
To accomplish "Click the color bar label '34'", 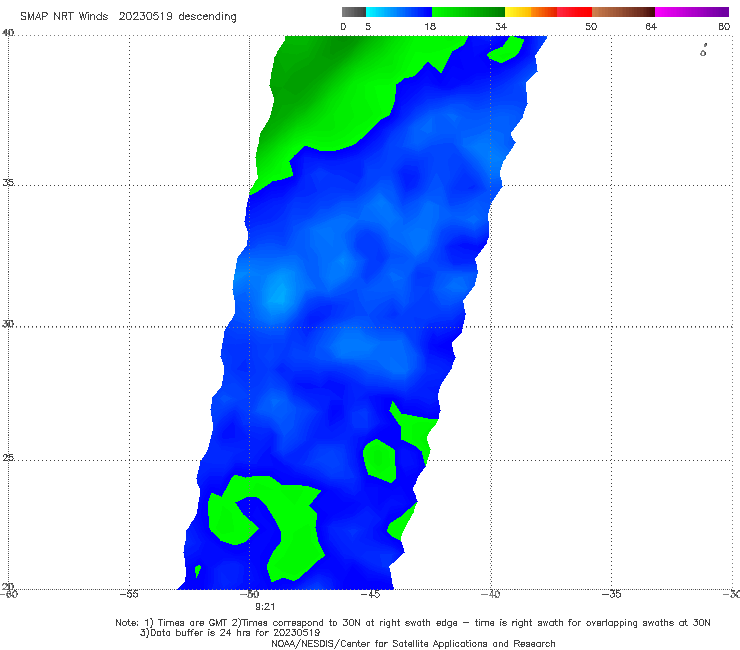I will click(x=501, y=26).
